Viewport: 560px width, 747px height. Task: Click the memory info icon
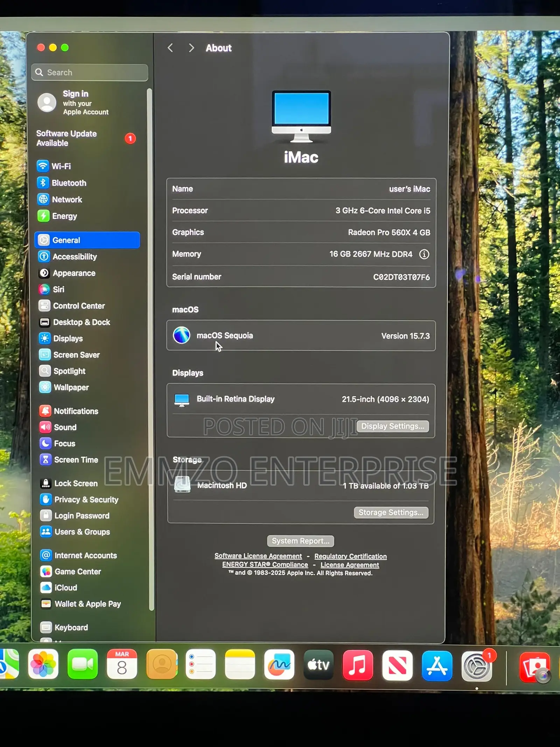(x=424, y=254)
